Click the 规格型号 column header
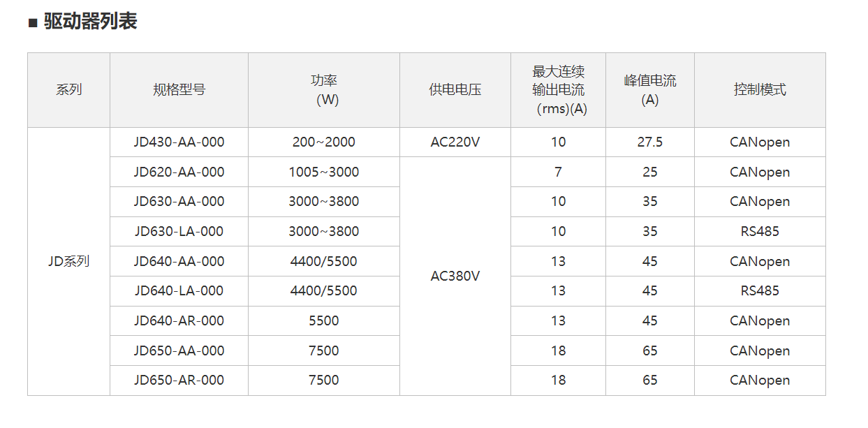 [x=179, y=90]
